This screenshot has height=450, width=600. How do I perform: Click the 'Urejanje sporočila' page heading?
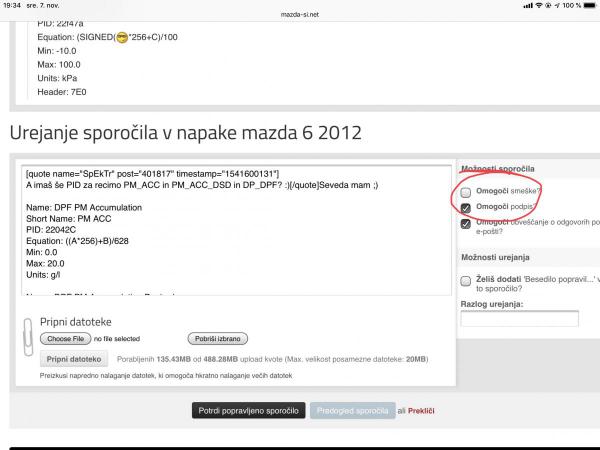(186, 133)
